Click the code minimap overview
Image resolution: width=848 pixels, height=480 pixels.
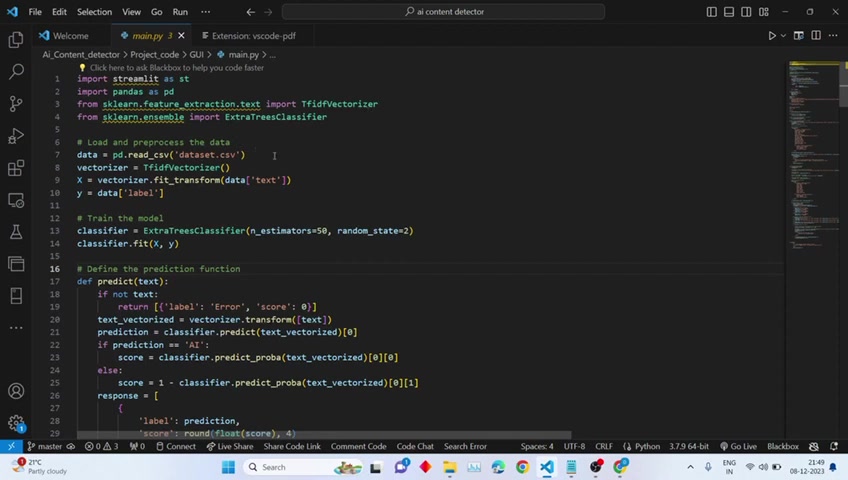coord(813,157)
